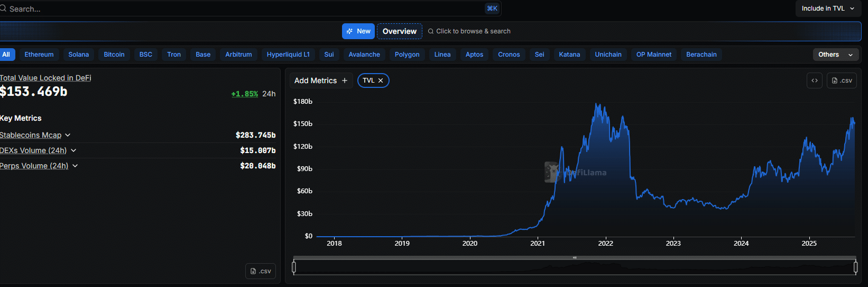
Task: Click the Key Metrics heading
Action: (21, 118)
